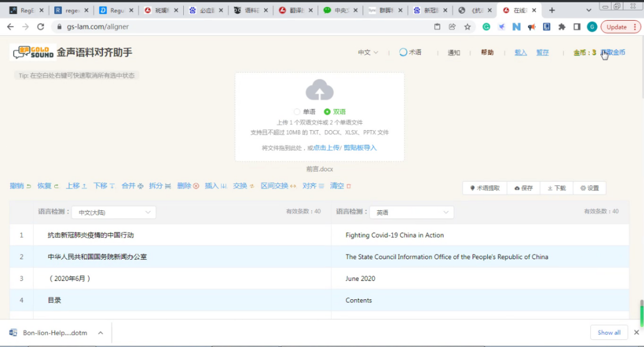This screenshot has width=644, height=347.
Task: Click the 剪贴板导入 link
Action: point(360,148)
